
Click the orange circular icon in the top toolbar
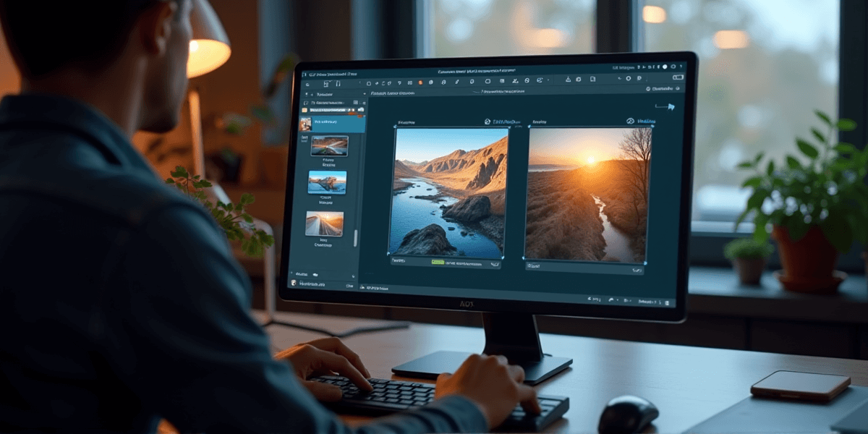click(x=420, y=82)
